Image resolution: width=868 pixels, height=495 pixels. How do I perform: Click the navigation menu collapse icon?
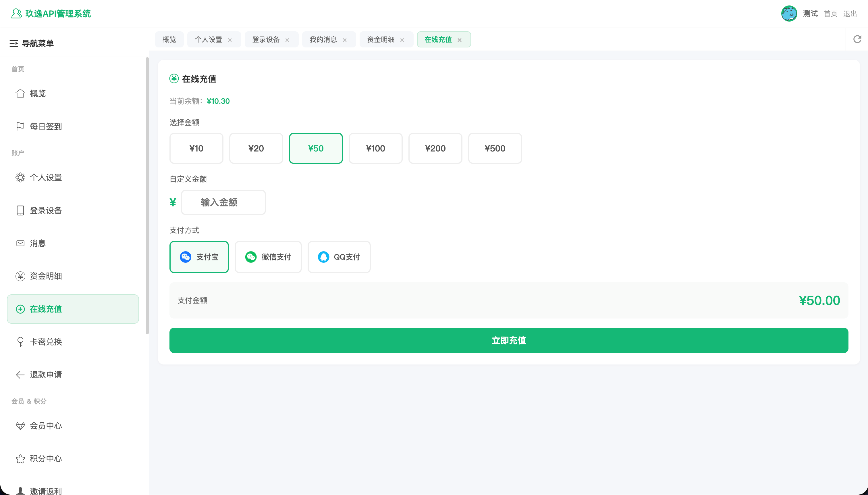[13, 43]
